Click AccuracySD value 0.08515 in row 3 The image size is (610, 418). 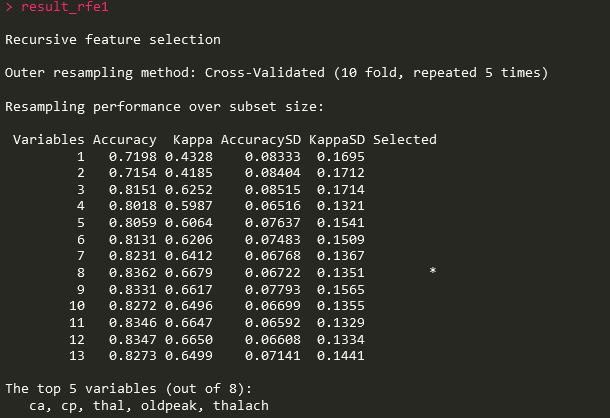(x=273, y=190)
